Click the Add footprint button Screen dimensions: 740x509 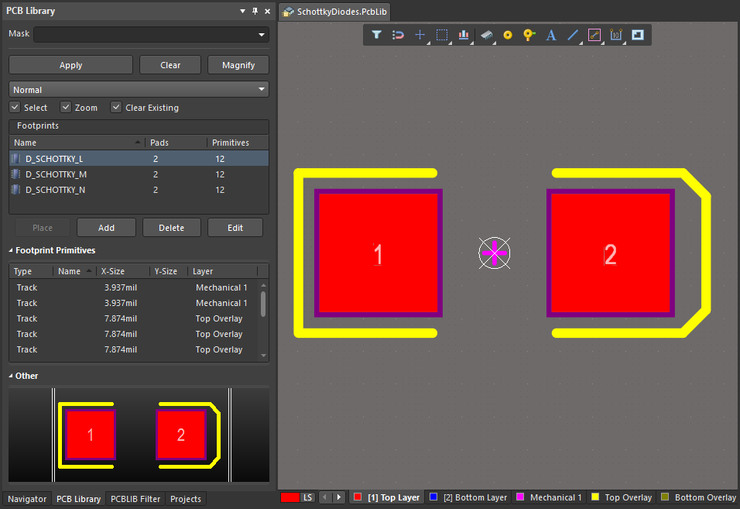click(106, 228)
